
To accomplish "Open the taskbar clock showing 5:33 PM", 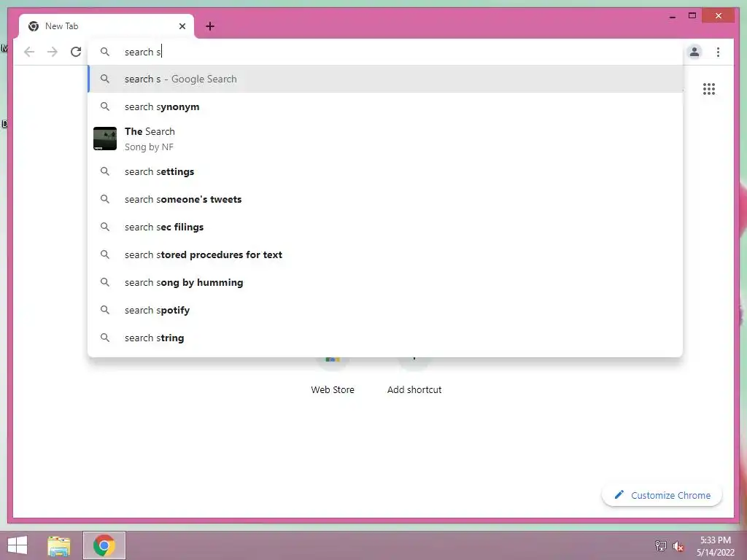I will (x=715, y=546).
